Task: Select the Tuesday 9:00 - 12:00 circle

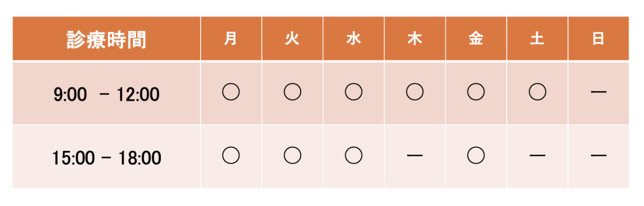Action: pyautogui.click(x=292, y=92)
